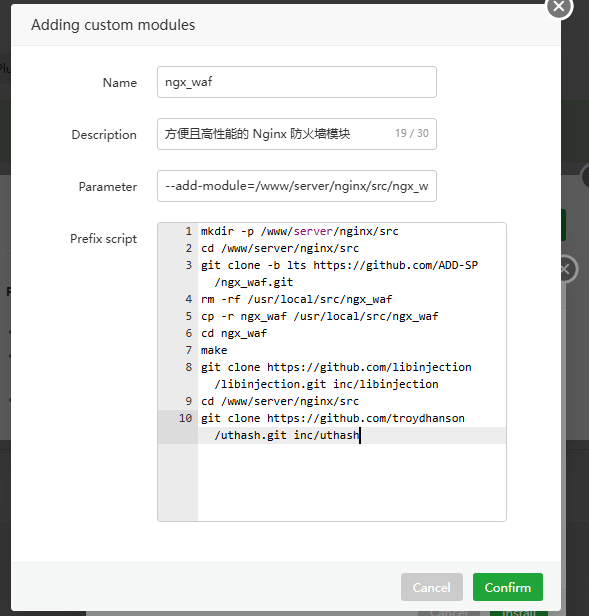The height and width of the screenshot is (616, 589).
Task: Select line number 7 in gutter
Action: coord(189,350)
